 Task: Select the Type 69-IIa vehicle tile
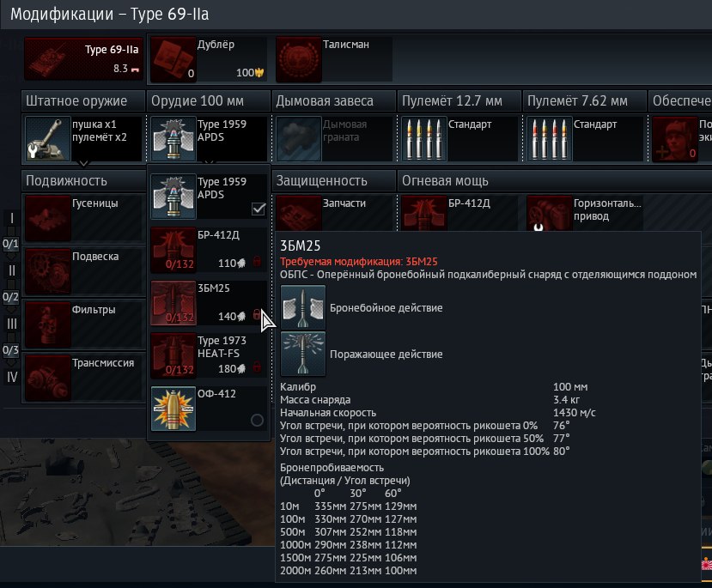pos(84,59)
